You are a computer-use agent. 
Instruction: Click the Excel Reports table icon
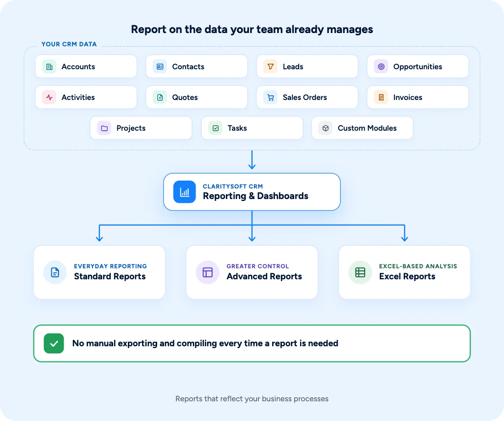point(360,272)
